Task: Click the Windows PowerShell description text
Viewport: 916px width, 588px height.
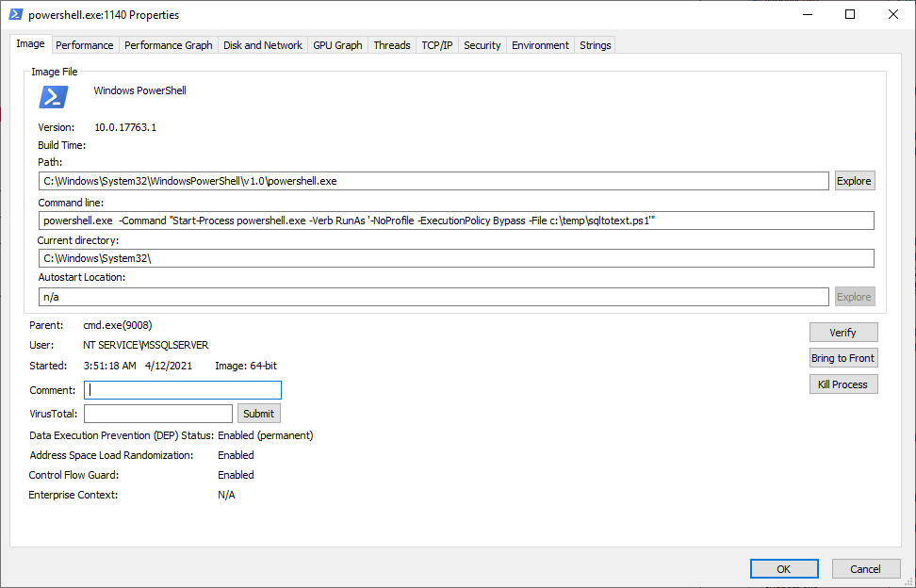Action: click(139, 90)
